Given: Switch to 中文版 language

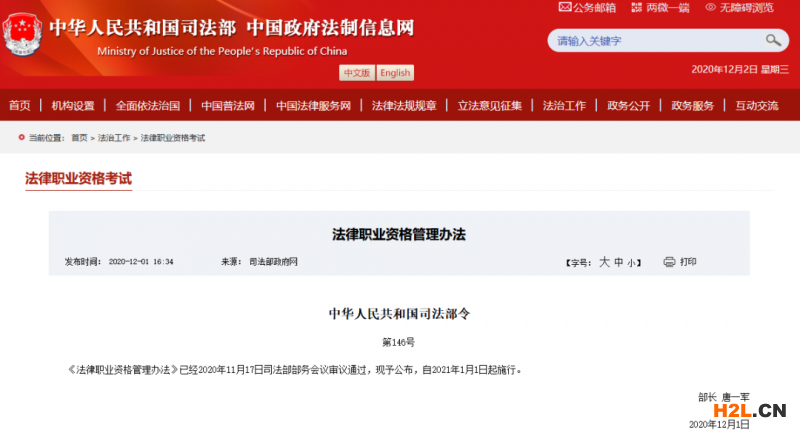Looking at the screenshot, I should [357, 73].
